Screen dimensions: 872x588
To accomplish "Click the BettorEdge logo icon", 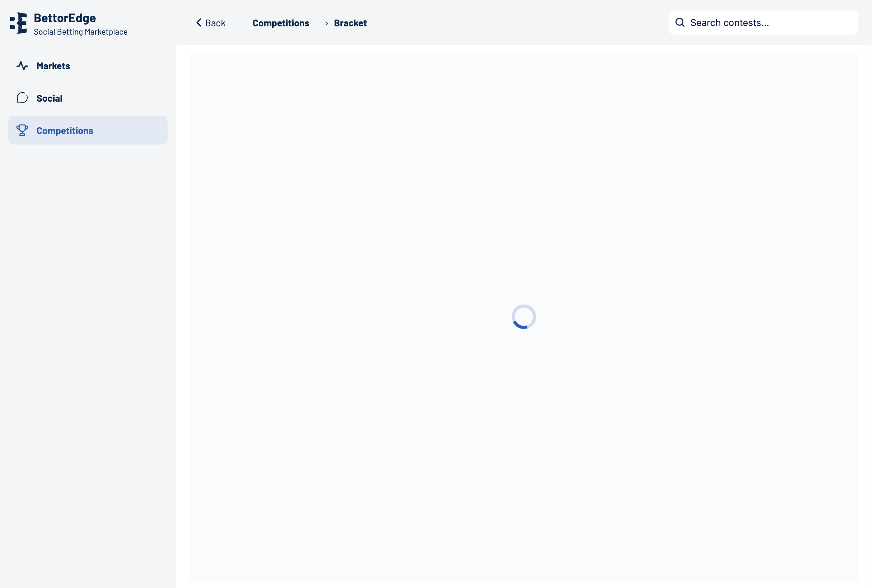I will [x=18, y=23].
